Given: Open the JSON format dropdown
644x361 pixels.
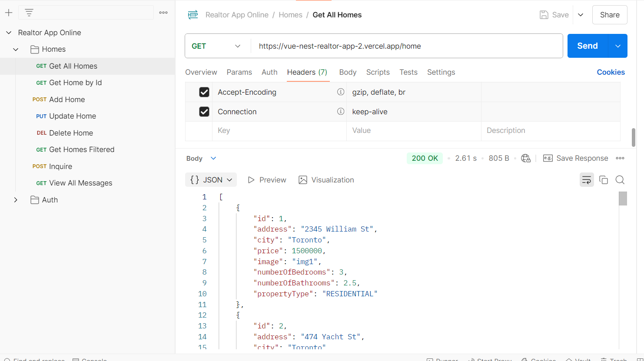Looking at the screenshot, I should (211, 180).
